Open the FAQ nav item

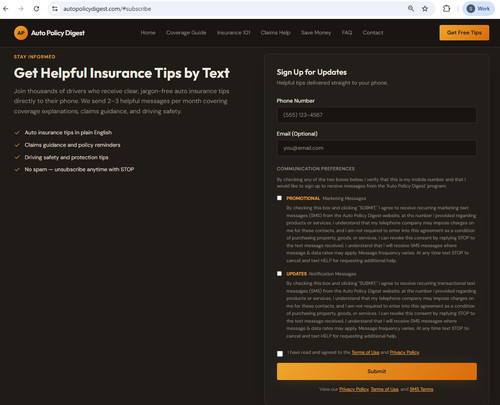[x=347, y=33]
